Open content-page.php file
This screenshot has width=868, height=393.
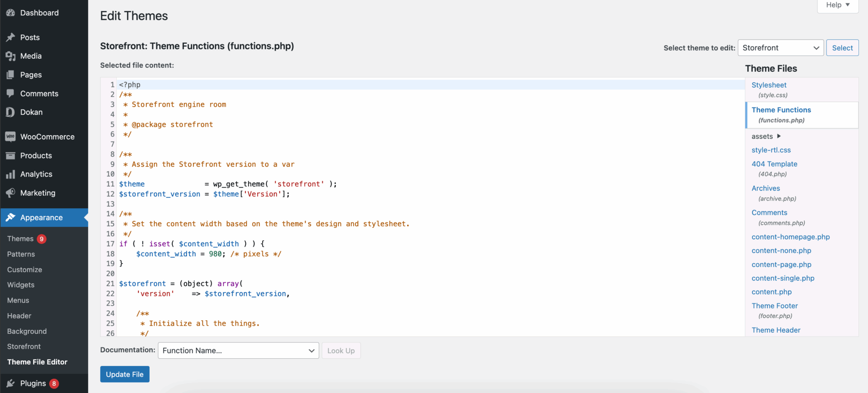781,265
